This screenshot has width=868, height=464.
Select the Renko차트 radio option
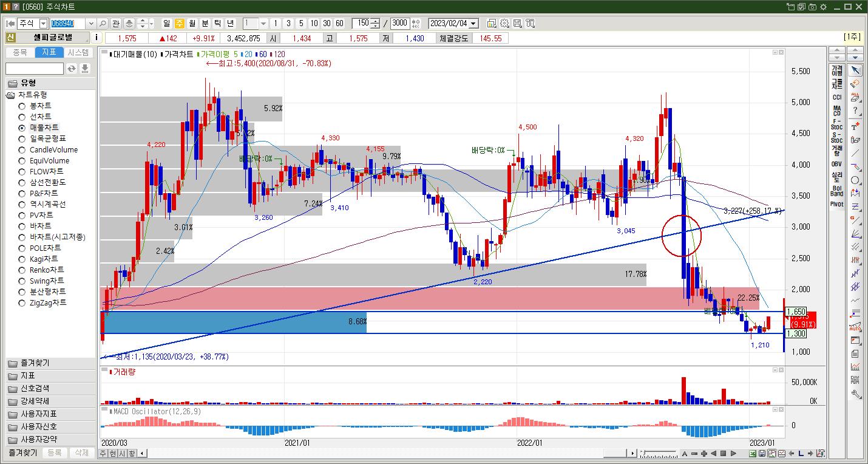click(22, 270)
